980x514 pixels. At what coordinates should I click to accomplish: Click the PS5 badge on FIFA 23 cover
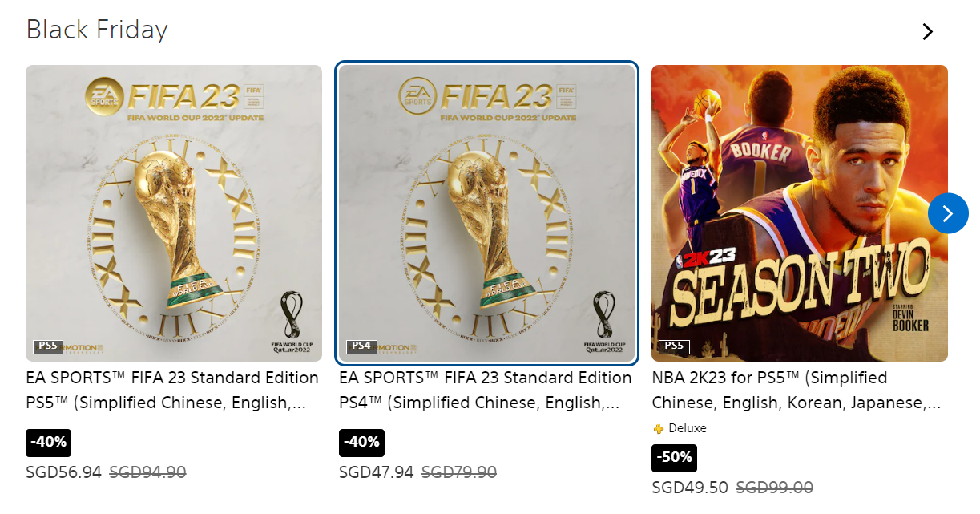click(x=48, y=346)
